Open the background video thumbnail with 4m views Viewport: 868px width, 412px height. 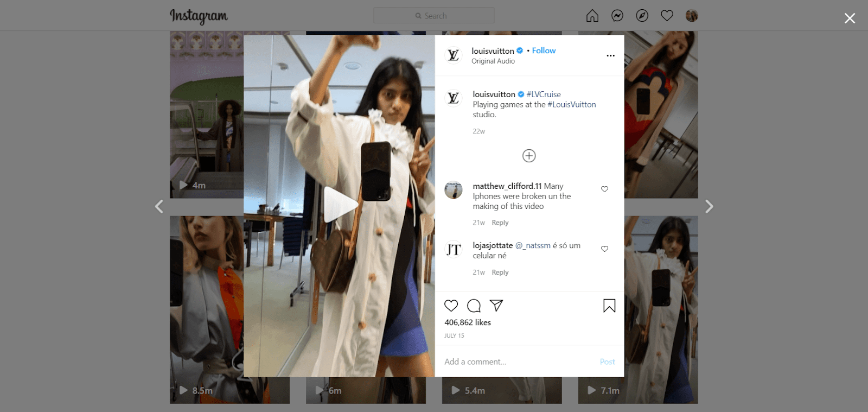pos(207,115)
